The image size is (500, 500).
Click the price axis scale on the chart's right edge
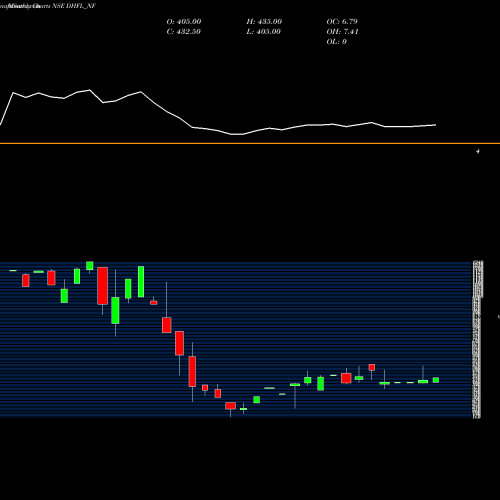click(x=477, y=339)
